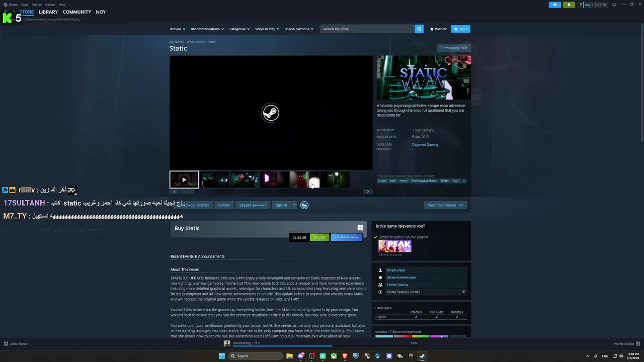644x362 pixels.
Task: Open Friends & Chat
Action: [x=626, y=344]
